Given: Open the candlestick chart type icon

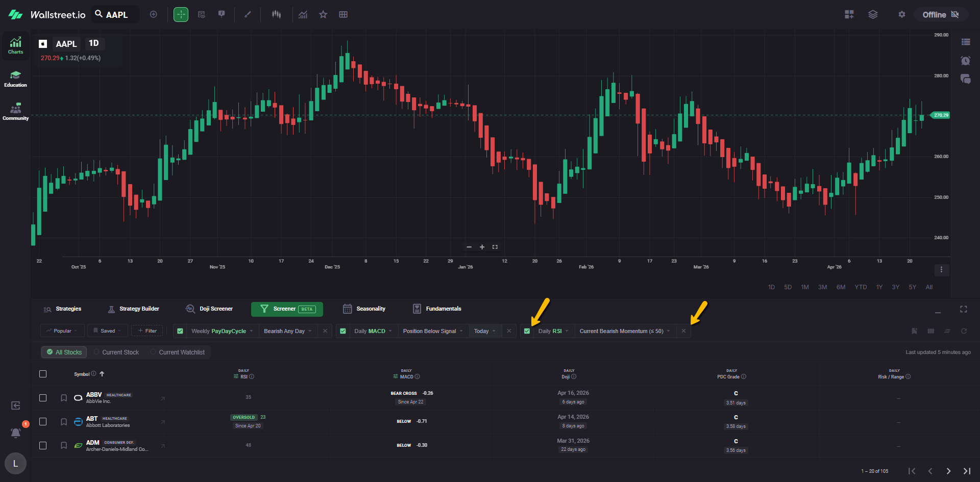Looking at the screenshot, I should pos(276,15).
